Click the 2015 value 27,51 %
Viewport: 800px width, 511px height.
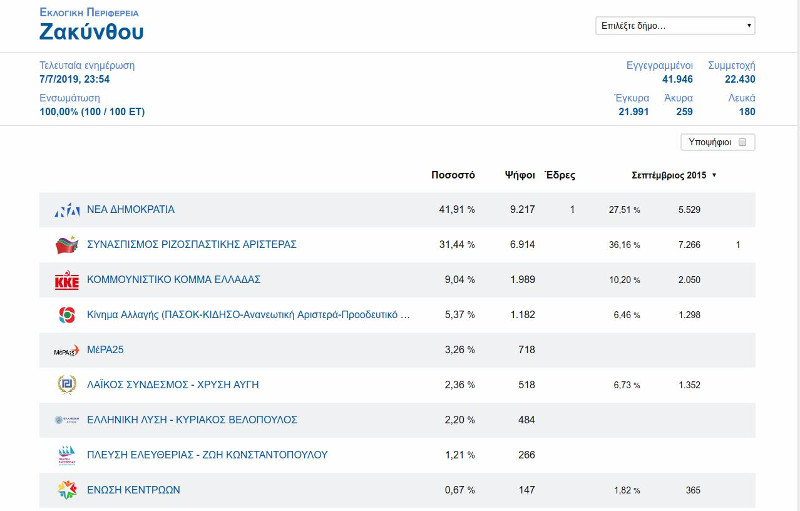pyautogui.click(x=624, y=210)
